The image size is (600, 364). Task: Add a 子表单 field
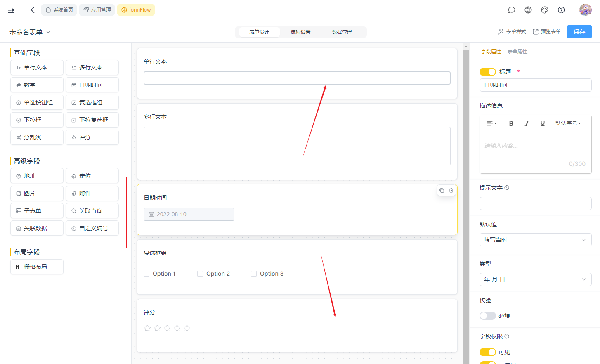click(37, 211)
